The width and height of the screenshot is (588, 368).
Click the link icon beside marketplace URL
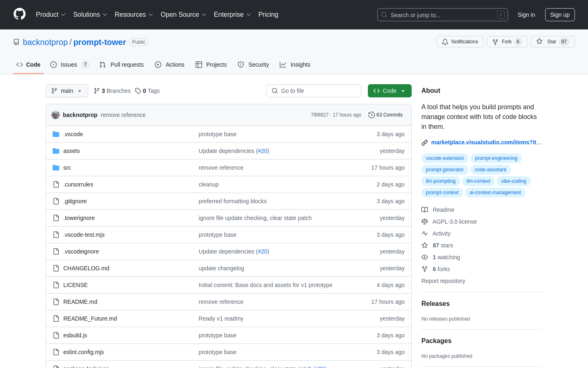[425, 143]
